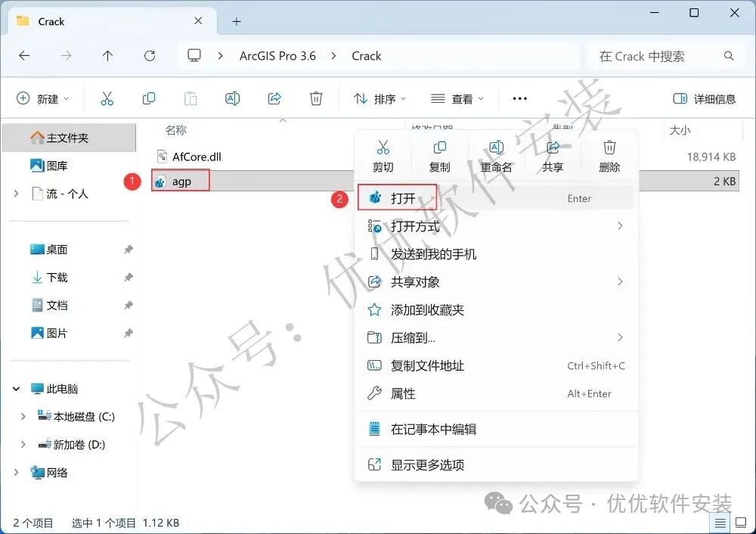Screen dimensions: 756x534
Task: Unpin 桌面 via its pin icon
Action: 129,250
